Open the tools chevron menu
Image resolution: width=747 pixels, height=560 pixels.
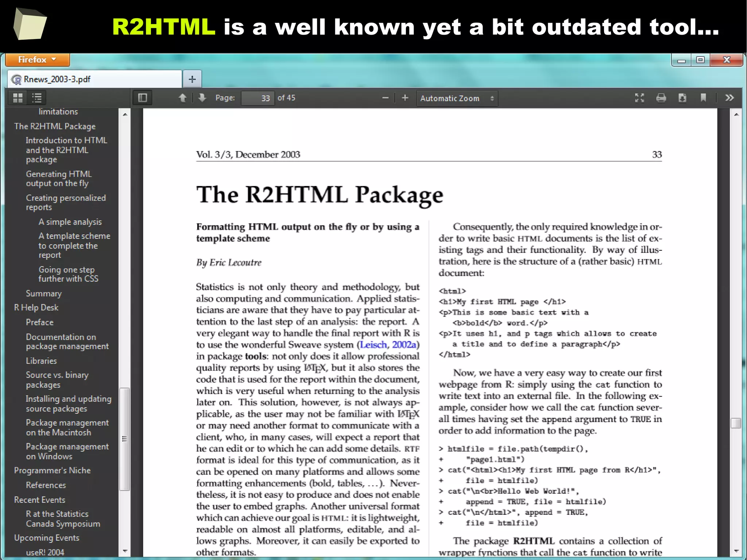tap(729, 98)
